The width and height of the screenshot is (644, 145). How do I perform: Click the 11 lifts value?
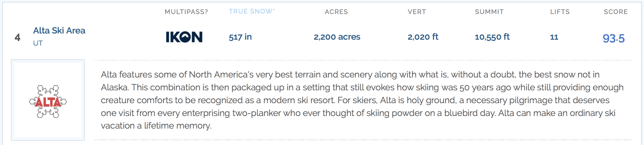coord(554,37)
